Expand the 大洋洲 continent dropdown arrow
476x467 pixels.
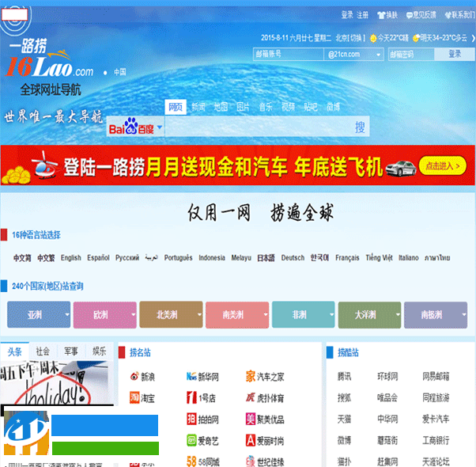[x=398, y=314]
